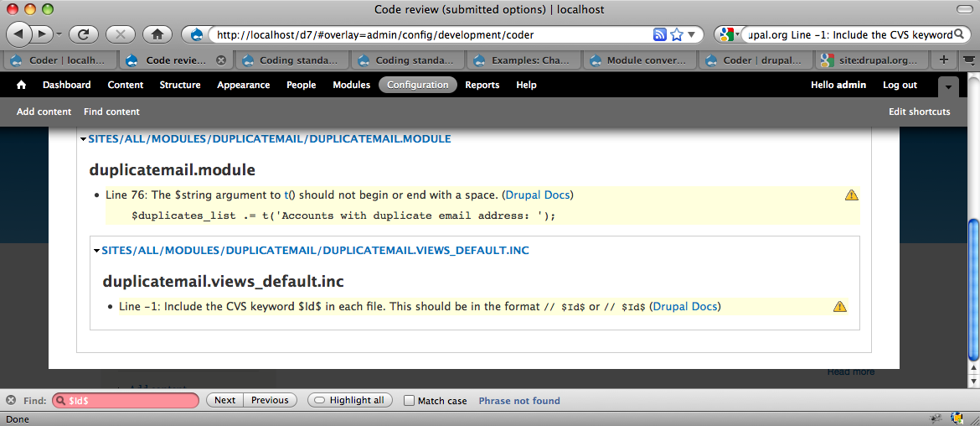
Task: Switch to the 'Coder | localh...' tab
Action: point(59,60)
